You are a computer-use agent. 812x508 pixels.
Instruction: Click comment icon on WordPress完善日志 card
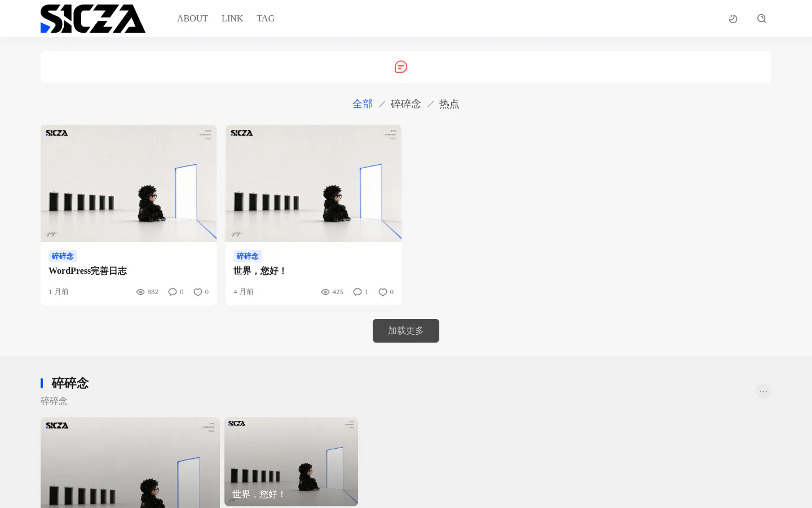pyautogui.click(x=173, y=292)
